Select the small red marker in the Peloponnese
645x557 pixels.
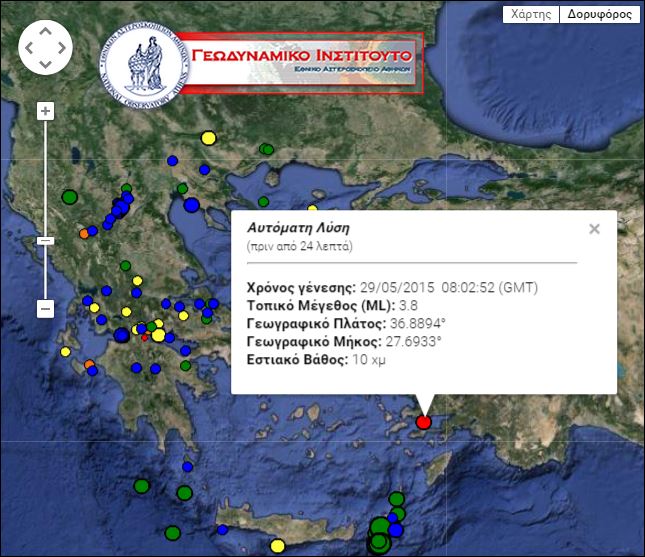pyautogui.click(x=144, y=338)
